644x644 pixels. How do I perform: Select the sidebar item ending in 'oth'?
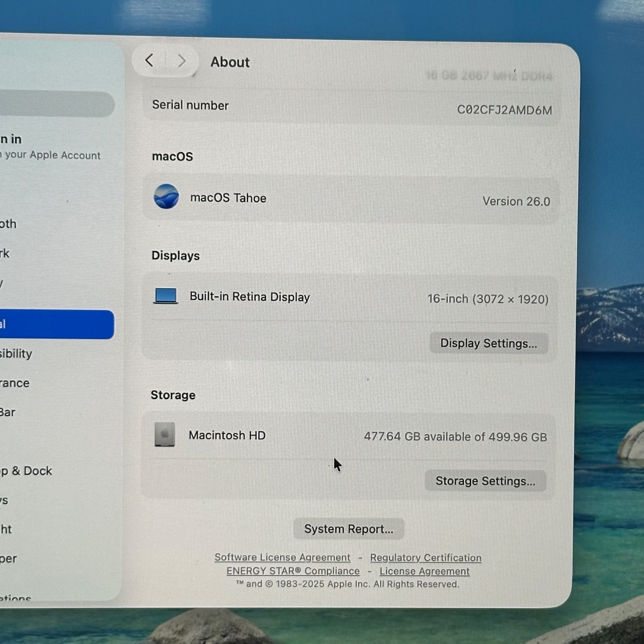click(8, 224)
